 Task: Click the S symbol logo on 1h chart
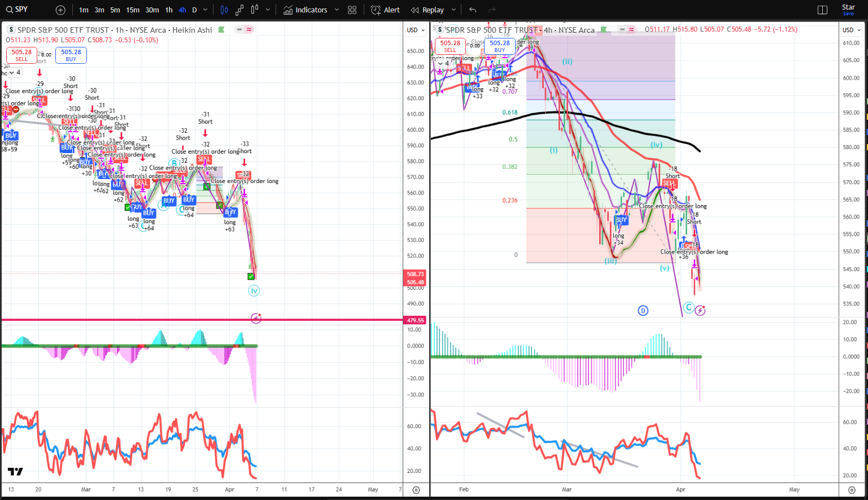(x=11, y=30)
